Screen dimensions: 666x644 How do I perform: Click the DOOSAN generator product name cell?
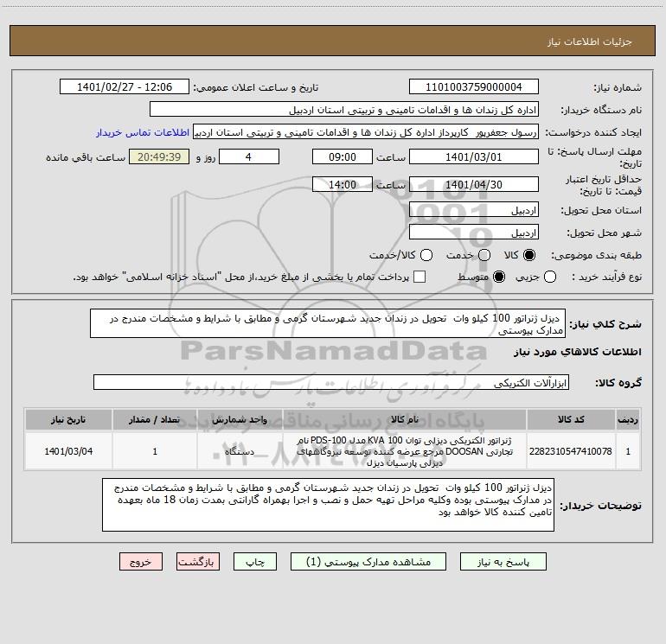(405, 451)
